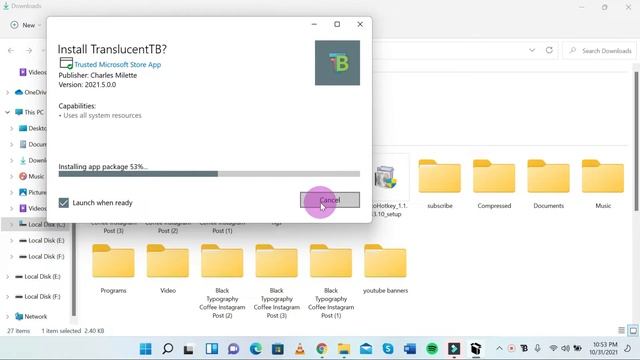The image size is (640, 360).
Task: Select Black Typography Coffee Instagram Post (3) folder
Action: pyautogui.click(x=276, y=281)
